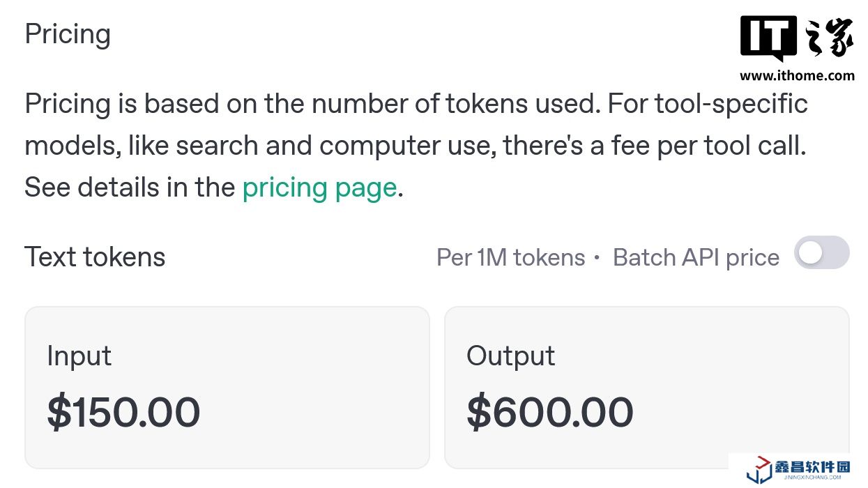The height and width of the screenshot is (488, 868).
Task: Click the Batch API price label
Action: coord(696,258)
